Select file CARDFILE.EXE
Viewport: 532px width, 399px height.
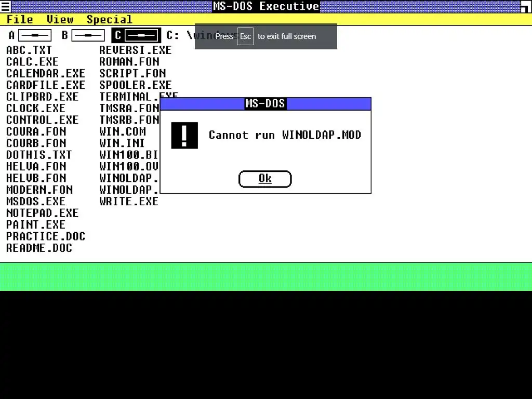point(46,85)
